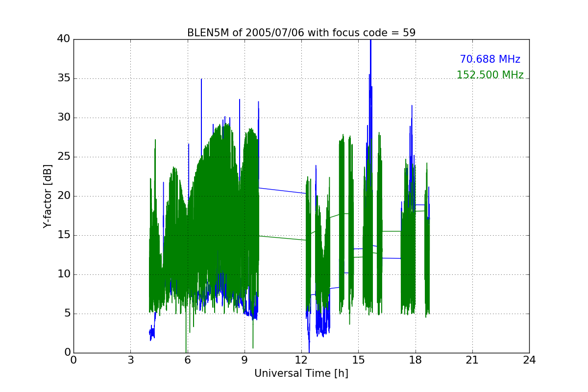
Task: Click the y-axis tick label '35'
Action: (x=64, y=78)
